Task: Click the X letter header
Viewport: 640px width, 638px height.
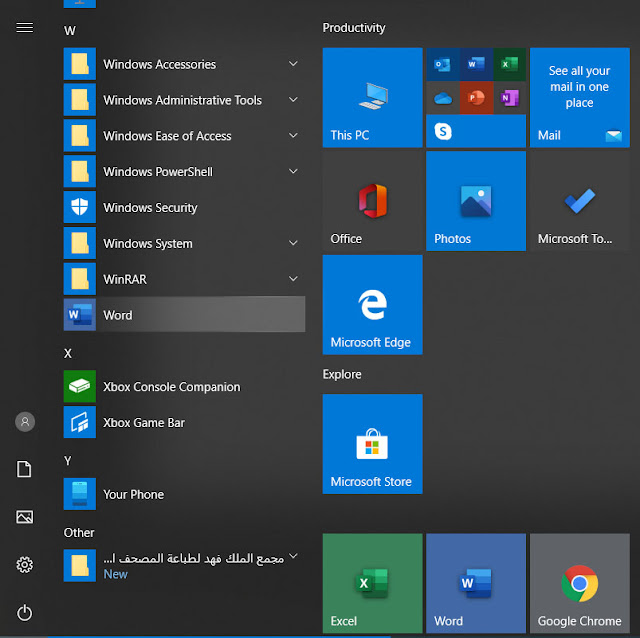Action: click(68, 353)
